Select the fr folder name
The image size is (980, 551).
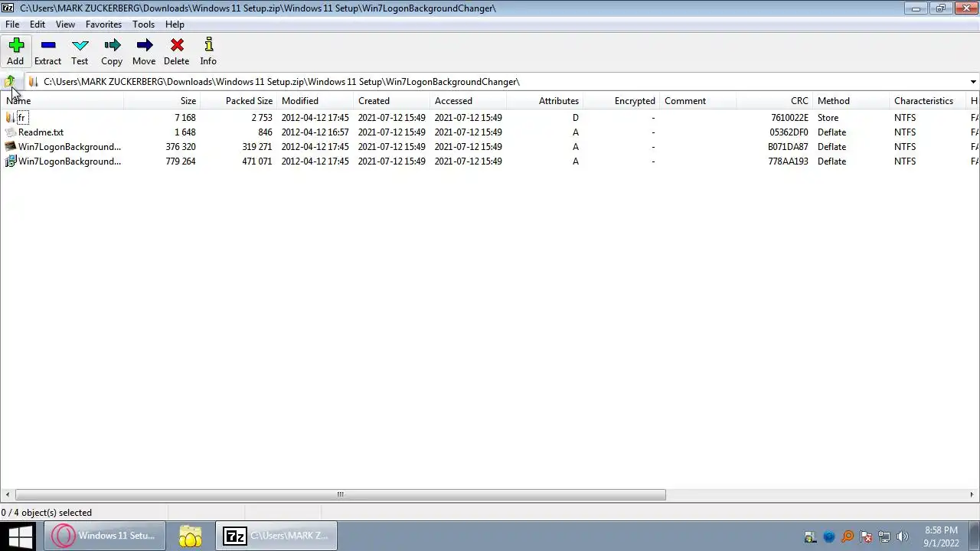point(21,118)
